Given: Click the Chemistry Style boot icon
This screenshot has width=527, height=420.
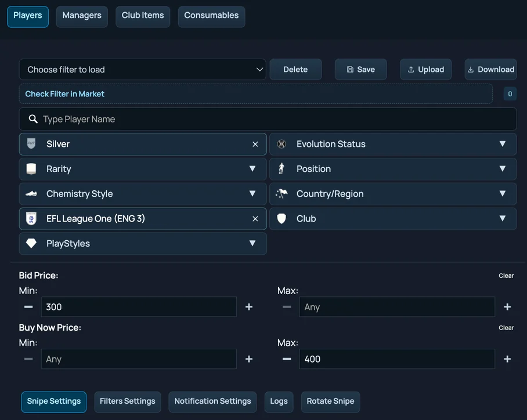Looking at the screenshot, I should coord(31,194).
